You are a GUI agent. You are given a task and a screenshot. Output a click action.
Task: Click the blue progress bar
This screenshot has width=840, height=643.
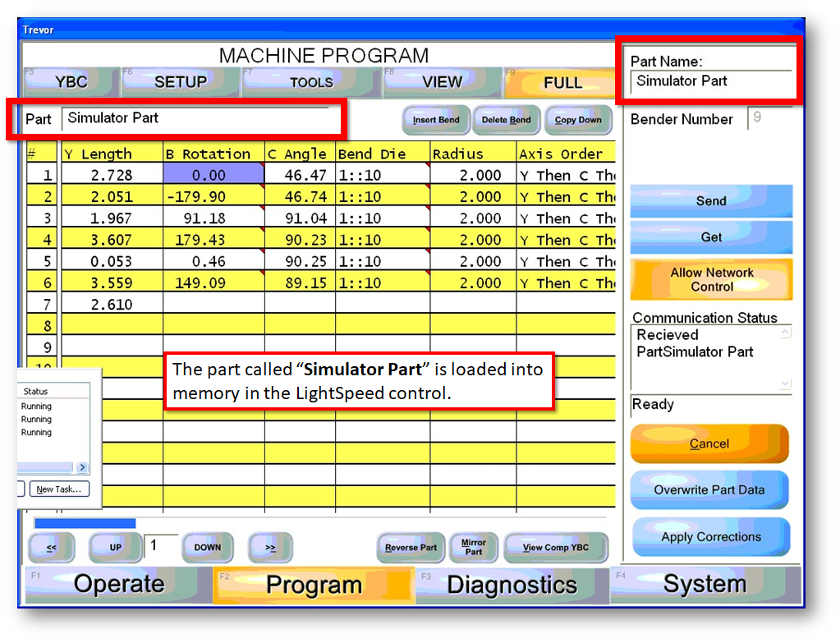(x=85, y=523)
